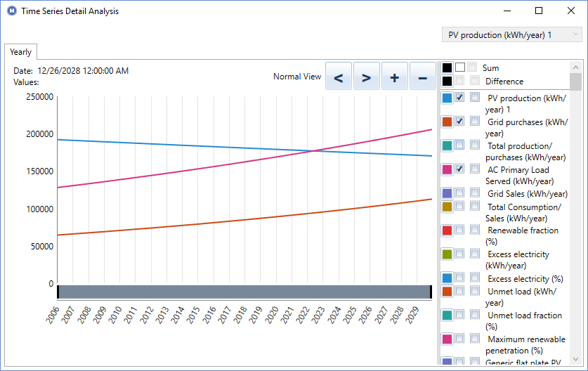
Task: Enable Renewable fraction first checkbox
Action: coord(459,230)
